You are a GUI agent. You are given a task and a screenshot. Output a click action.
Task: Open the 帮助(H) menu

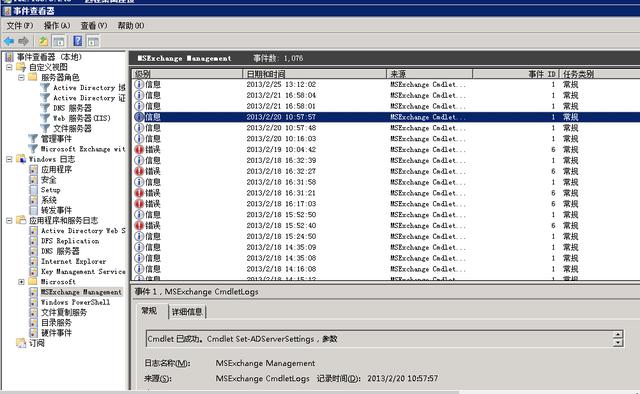click(x=131, y=26)
